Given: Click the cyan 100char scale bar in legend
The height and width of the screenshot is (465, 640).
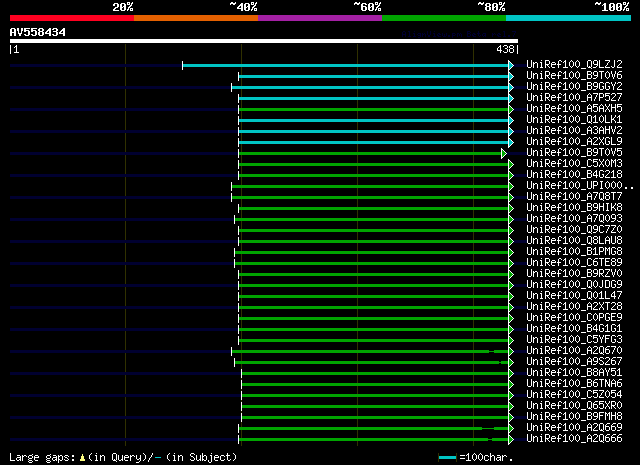Looking at the screenshot, I should [x=447, y=458].
